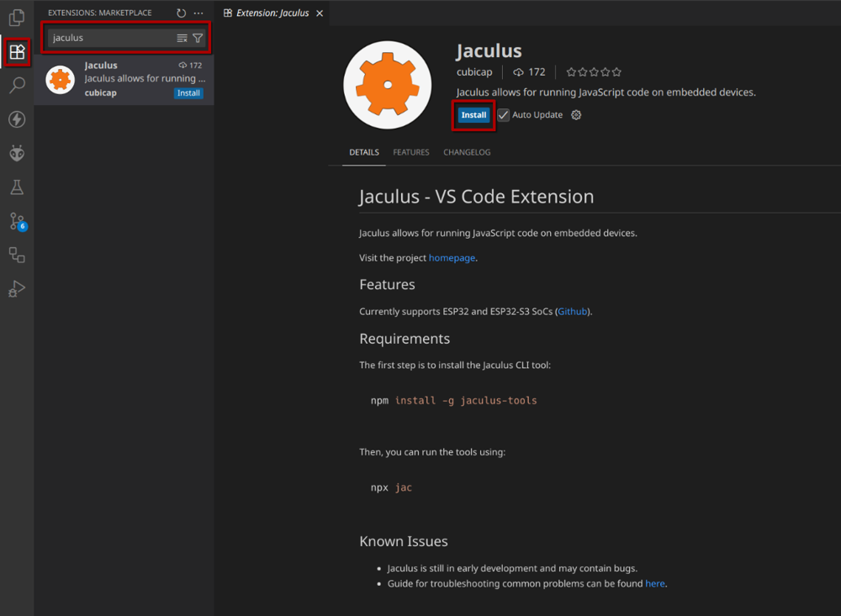This screenshot has width=841, height=616.
Task: Refresh the extensions marketplace list
Action: pyautogui.click(x=182, y=13)
